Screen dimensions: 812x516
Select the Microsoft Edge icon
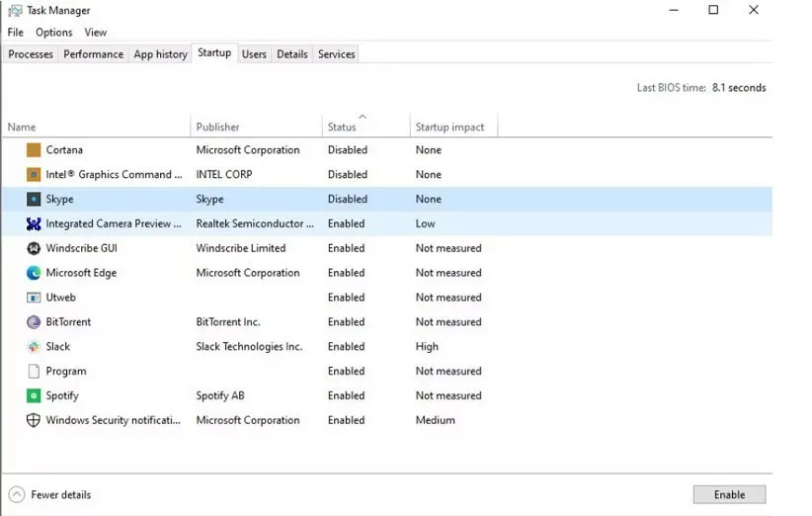coord(34,273)
